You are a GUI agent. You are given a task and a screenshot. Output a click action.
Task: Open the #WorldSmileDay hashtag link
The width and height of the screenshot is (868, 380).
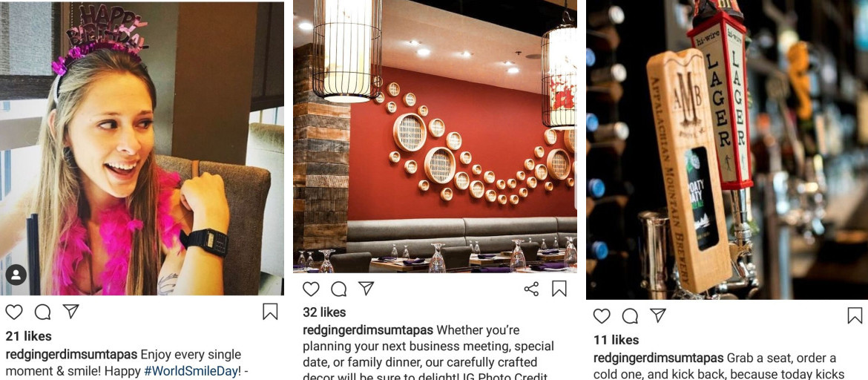pos(192,371)
